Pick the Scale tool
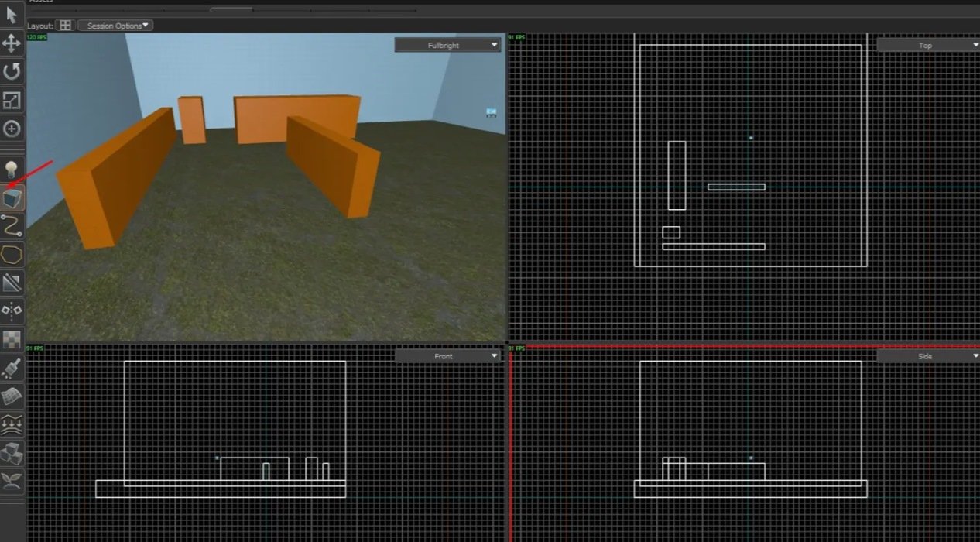 (12, 101)
